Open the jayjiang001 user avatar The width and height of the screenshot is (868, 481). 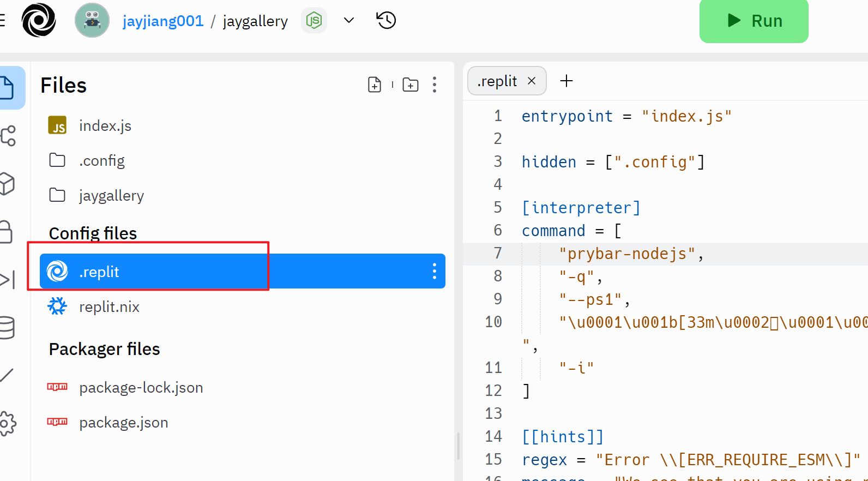(x=92, y=20)
